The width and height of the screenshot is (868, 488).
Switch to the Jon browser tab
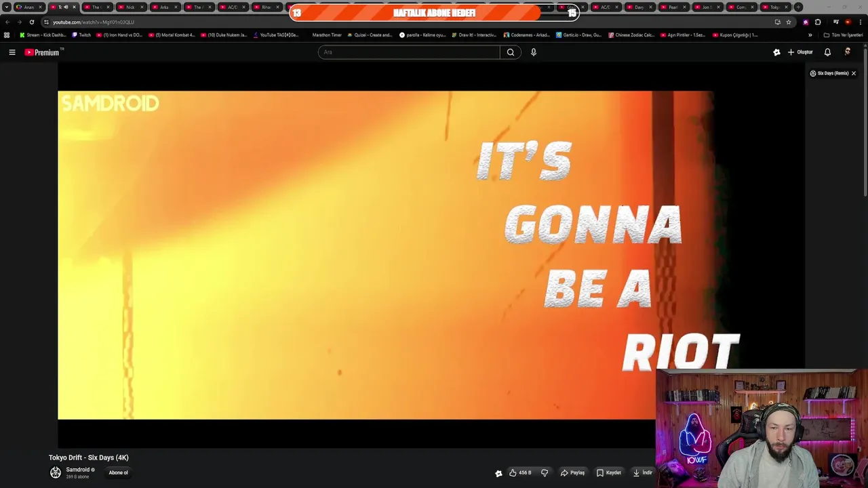point(707,7)
